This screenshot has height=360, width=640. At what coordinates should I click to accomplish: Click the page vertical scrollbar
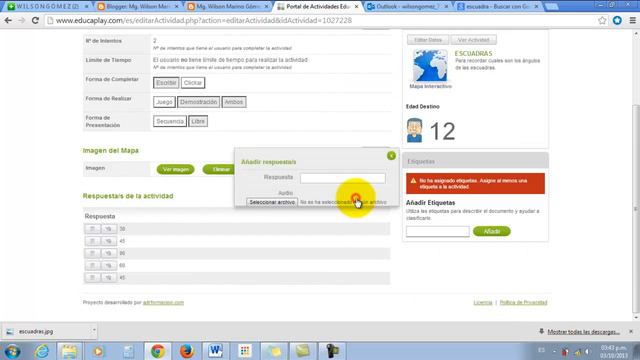pyautogui.click(x=636, y=208)
